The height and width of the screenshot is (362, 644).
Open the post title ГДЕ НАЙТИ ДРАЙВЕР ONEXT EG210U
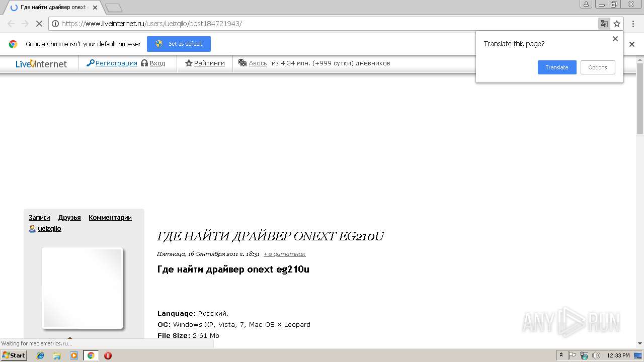[271, 236]
